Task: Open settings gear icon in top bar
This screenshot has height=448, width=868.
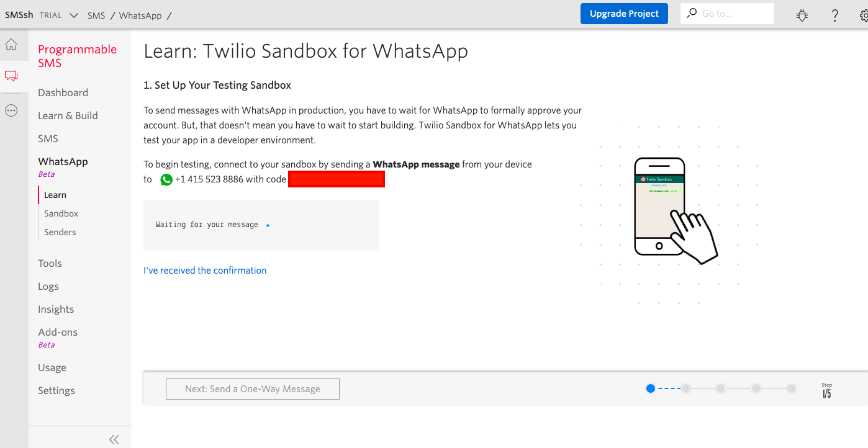Action: pyautogui.click(x=864, y=16)
